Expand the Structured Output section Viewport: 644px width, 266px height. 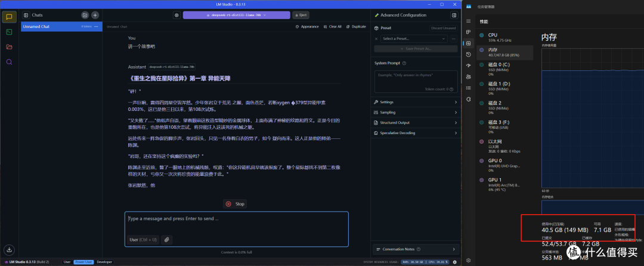click(x=416, y=123)
